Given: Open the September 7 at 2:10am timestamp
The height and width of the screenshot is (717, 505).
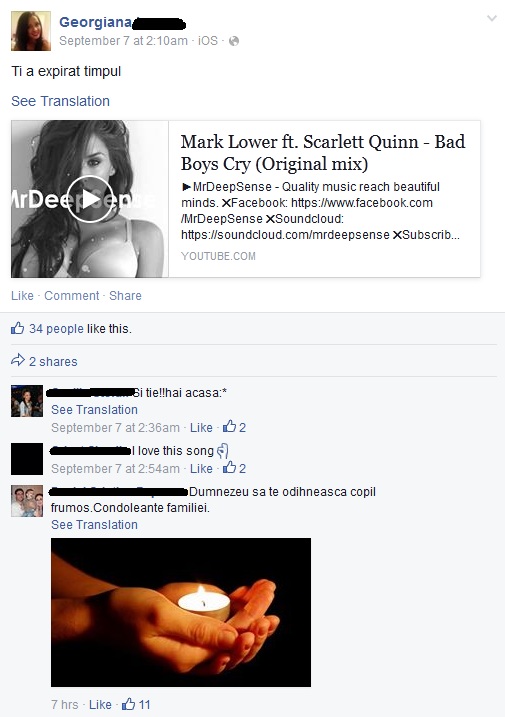Looking at the screenshot, I should click(123, 41).
